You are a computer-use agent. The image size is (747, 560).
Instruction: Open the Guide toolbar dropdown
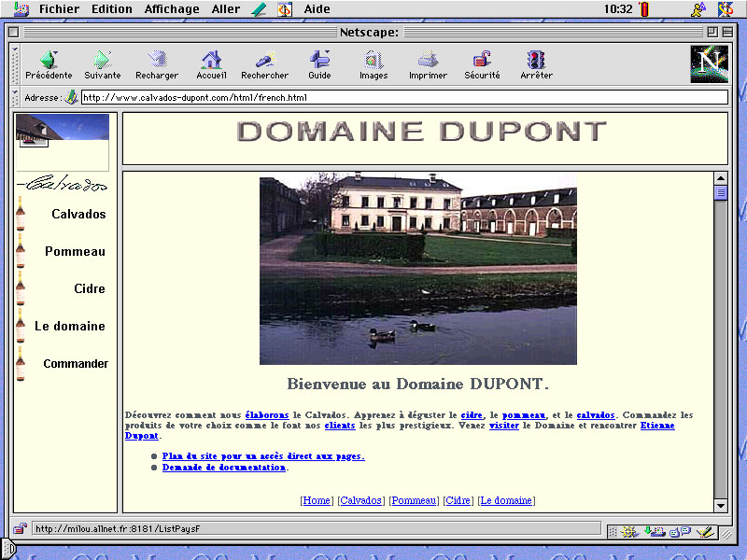[319, 60]
